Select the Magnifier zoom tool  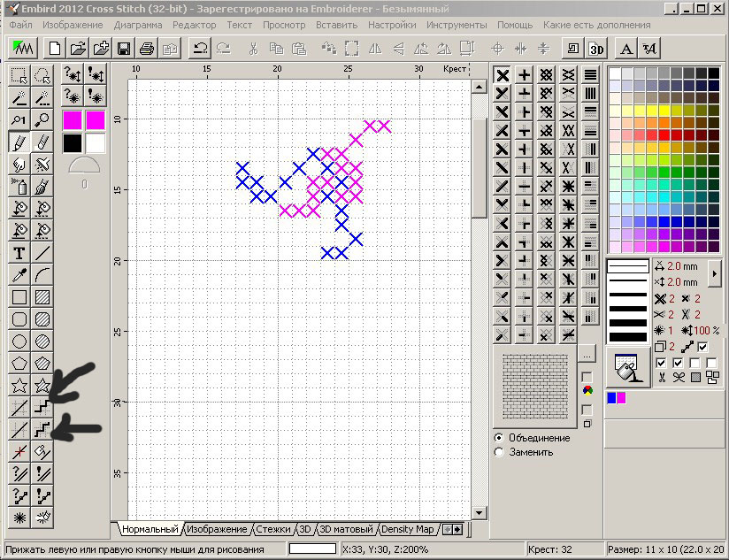[42, 120]
